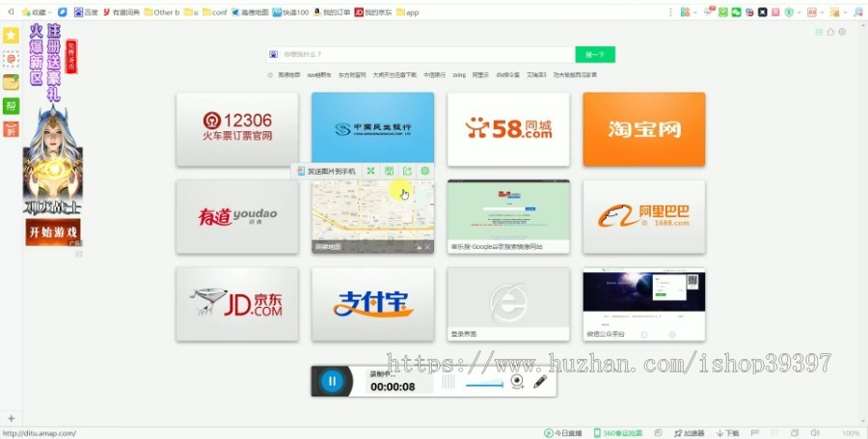
Task: Click the blue bookmark icon after 收藏
Action: 63,13
